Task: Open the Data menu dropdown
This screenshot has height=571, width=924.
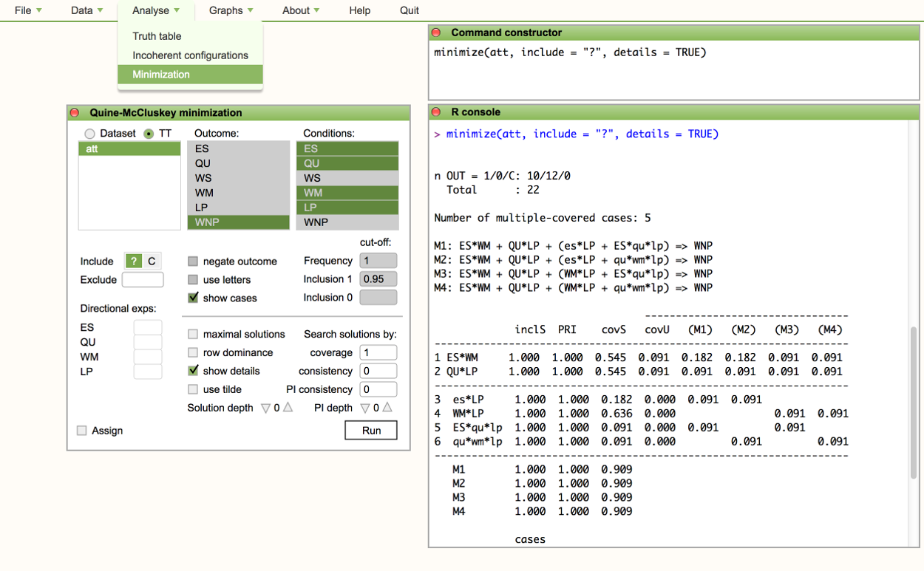Action: (x=86, y=10)
